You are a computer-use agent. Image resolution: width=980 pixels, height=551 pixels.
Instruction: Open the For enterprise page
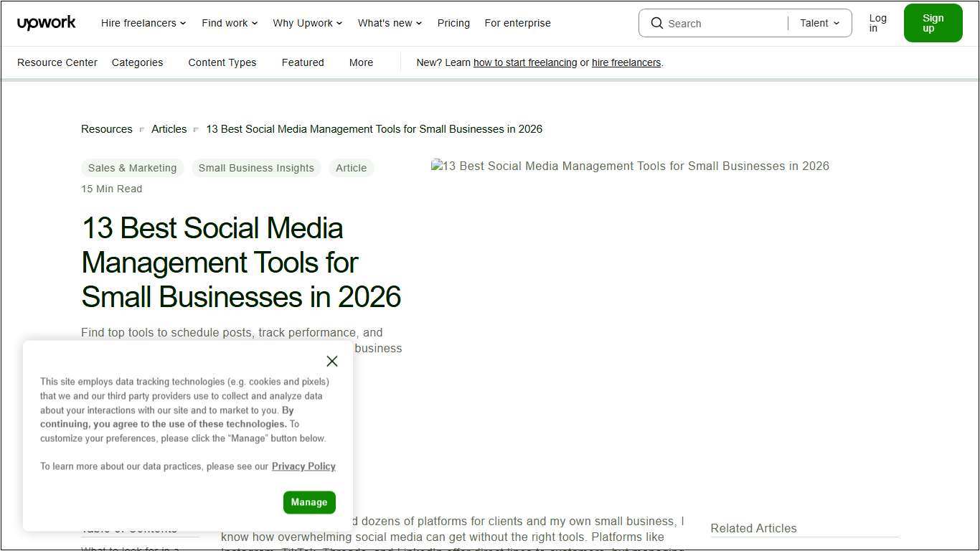click(x=517, y=23)
